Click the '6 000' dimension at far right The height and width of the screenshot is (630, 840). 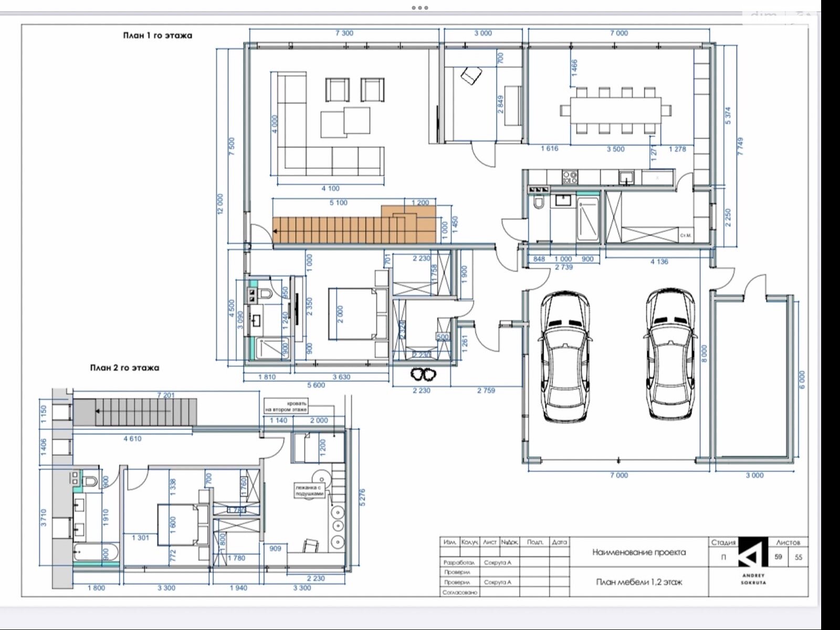tap(802, 380)
